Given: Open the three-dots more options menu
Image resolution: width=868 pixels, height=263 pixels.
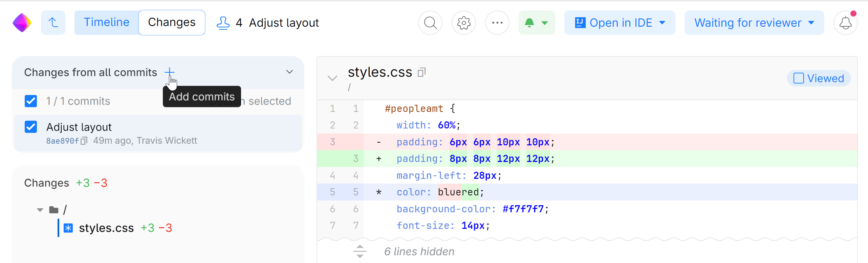Looking at the screenshot, I should point(497,23).
